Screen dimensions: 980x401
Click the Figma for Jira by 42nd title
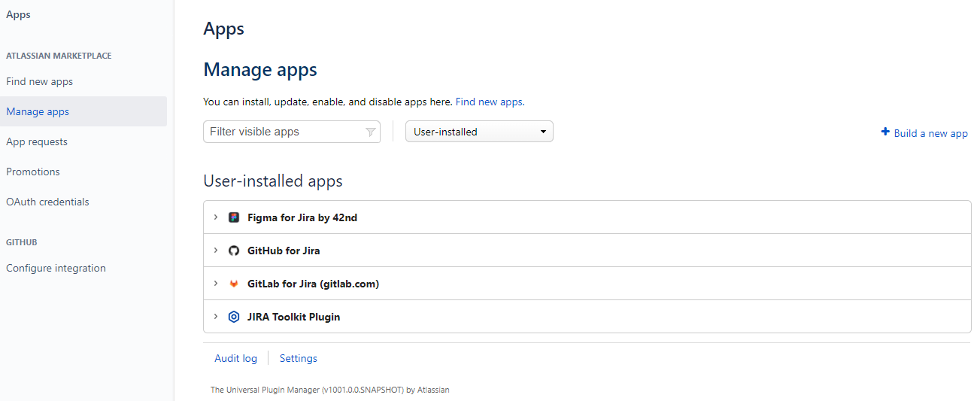[x=302, y=217]
